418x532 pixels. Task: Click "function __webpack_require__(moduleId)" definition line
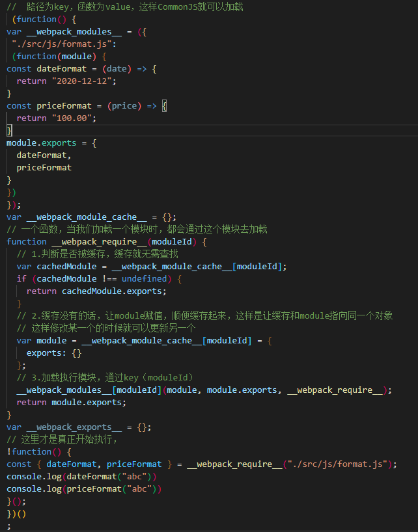pos(107,241)
